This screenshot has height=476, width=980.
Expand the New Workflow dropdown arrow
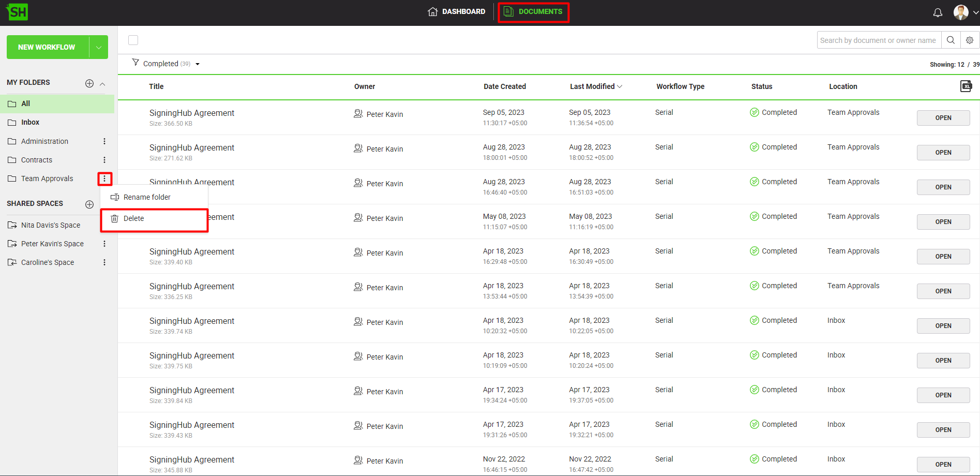point(98,47)
